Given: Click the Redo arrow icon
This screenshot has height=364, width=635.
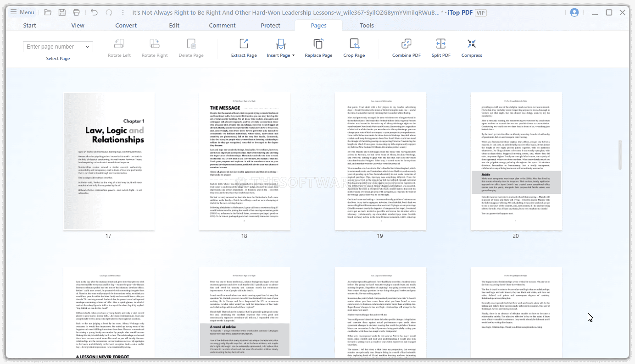Looking at the screenshot, I should click(x=109, y=12).
